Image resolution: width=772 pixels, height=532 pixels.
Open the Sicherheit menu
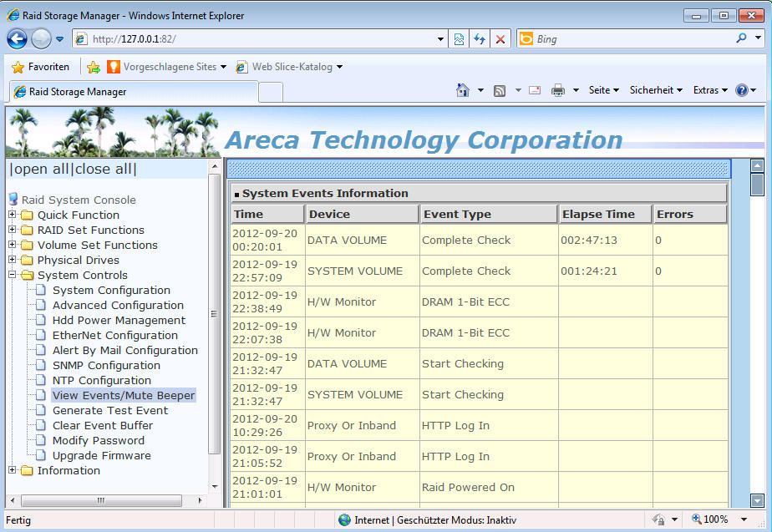(x=656, y=90)
